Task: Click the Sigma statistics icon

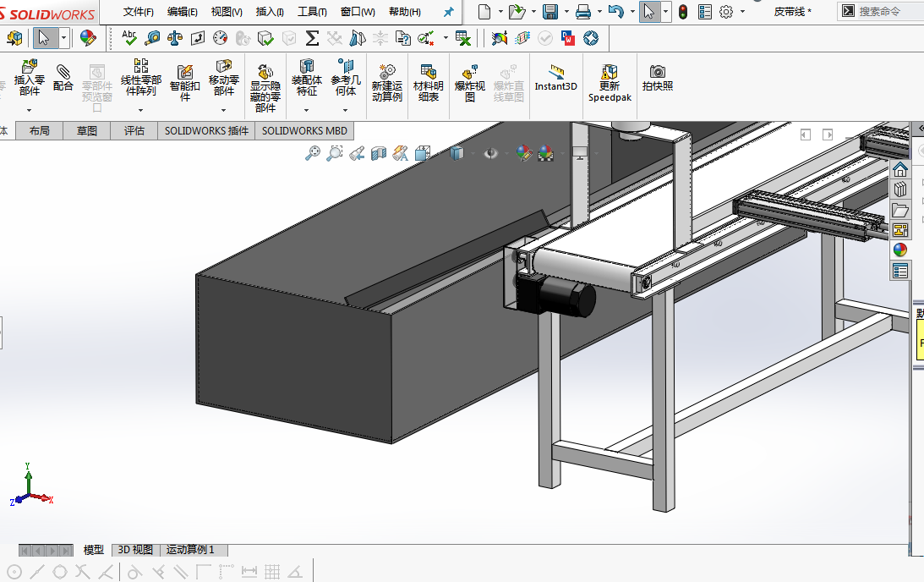Action: pos(312,38)
